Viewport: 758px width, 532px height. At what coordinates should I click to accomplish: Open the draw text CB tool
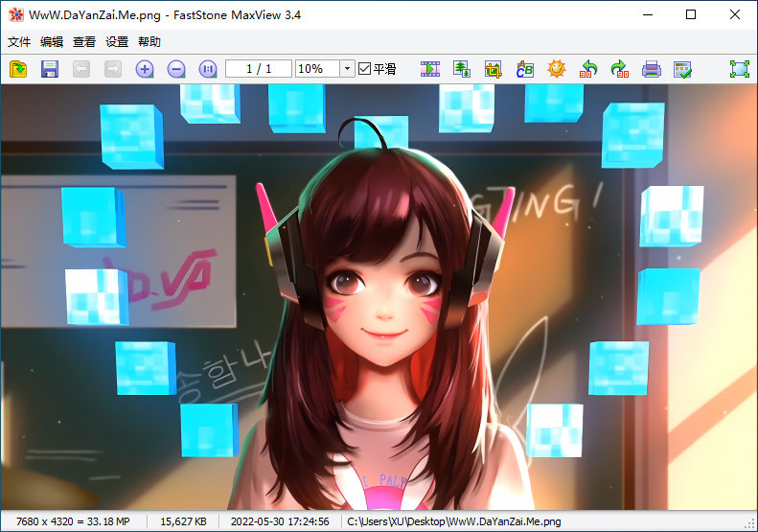point(525,69)
